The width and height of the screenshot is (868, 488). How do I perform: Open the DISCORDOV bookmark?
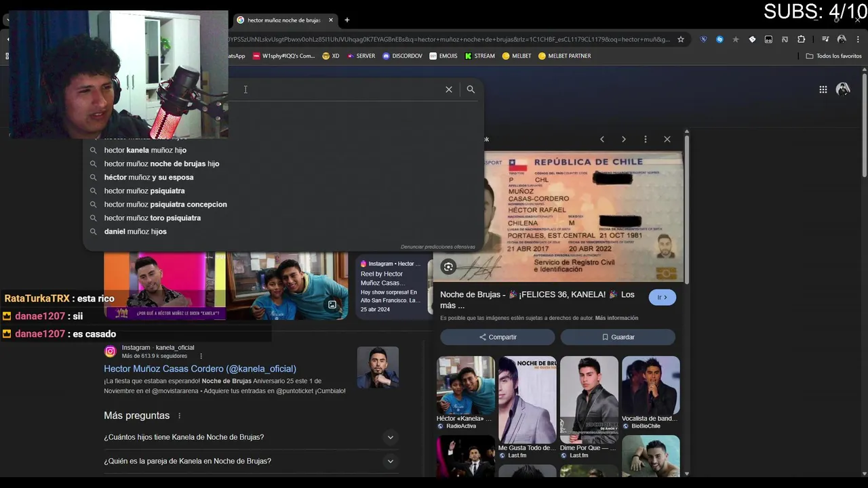tap(402, 56)
